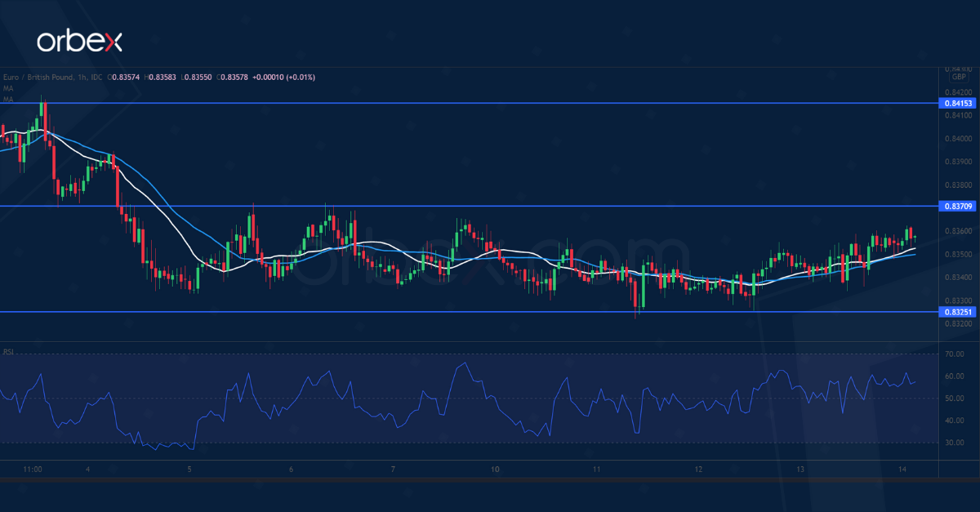Screen dimensions: 980x512
Task: Click the first MA indicator label
Action: (8, 87)
